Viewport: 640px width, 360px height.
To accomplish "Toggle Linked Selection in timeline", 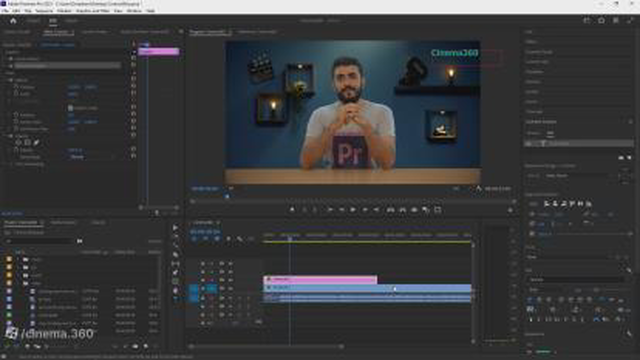I will [x=217, y=239].
